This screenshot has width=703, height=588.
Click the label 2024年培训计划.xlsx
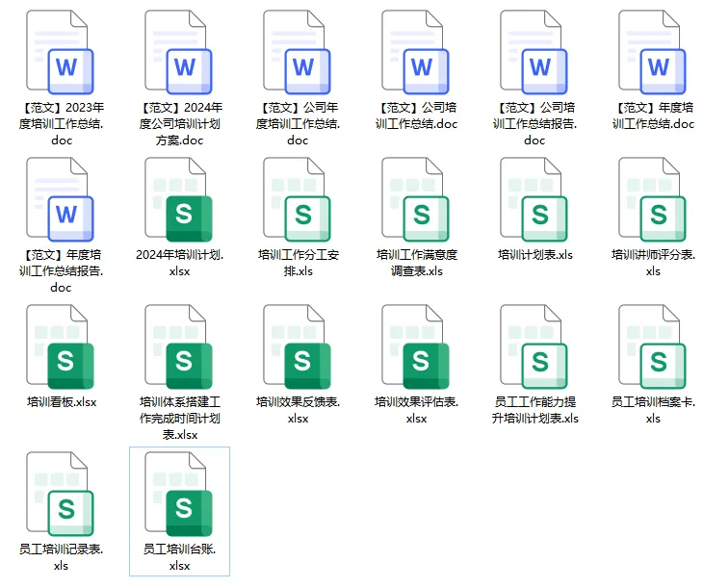point(180,263)
